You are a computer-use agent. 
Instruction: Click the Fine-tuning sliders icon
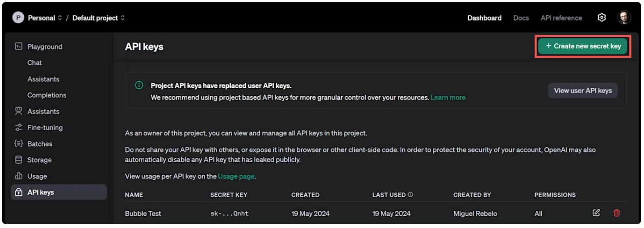19,127
